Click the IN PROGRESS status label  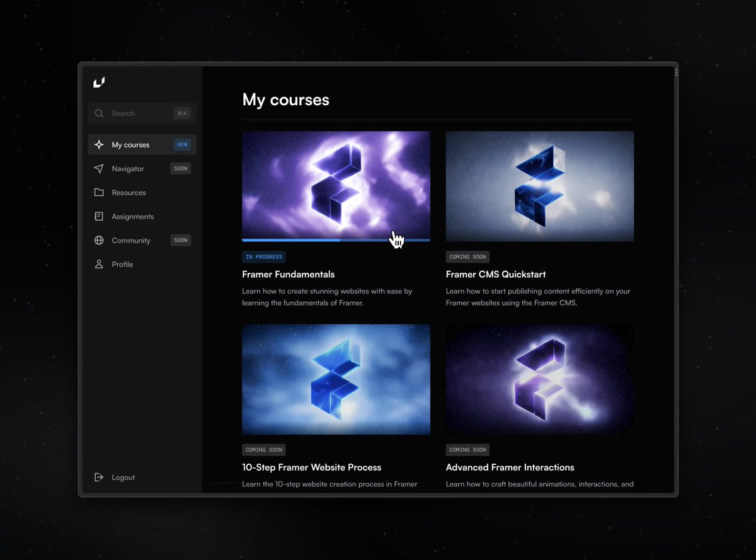click(263, 256)
